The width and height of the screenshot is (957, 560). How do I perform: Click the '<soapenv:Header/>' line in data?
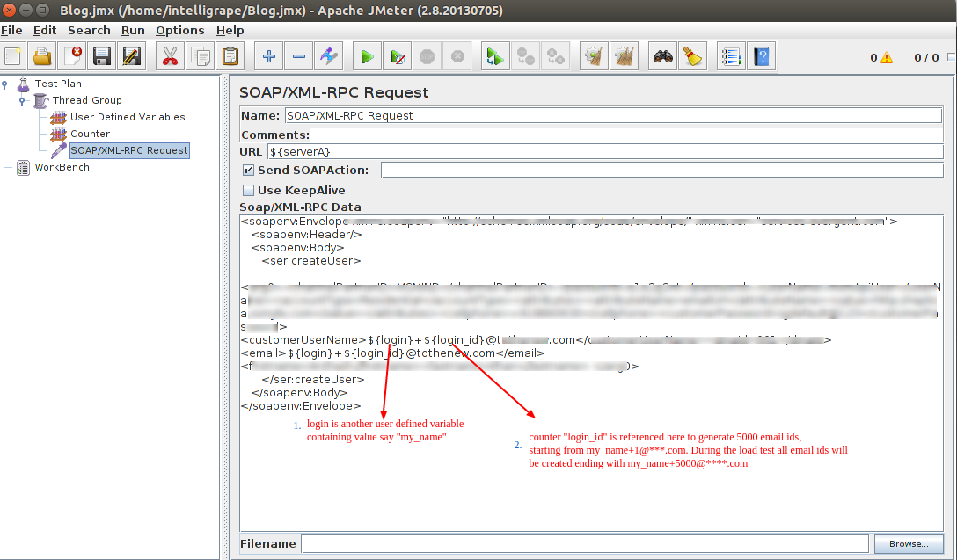(307, 234)
